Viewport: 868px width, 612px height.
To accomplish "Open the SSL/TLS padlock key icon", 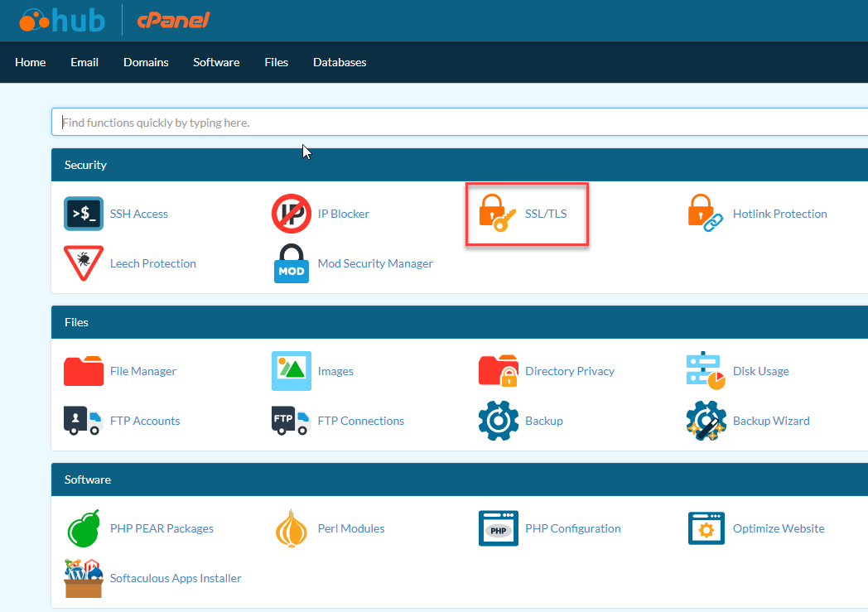I will pos(499,214).
